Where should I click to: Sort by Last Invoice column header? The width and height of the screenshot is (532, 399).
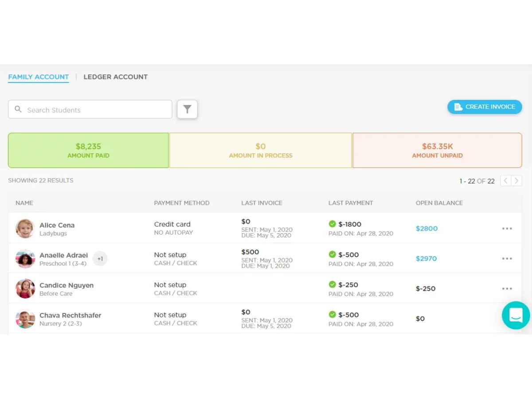pyautogui.click(x=262, y=203)
